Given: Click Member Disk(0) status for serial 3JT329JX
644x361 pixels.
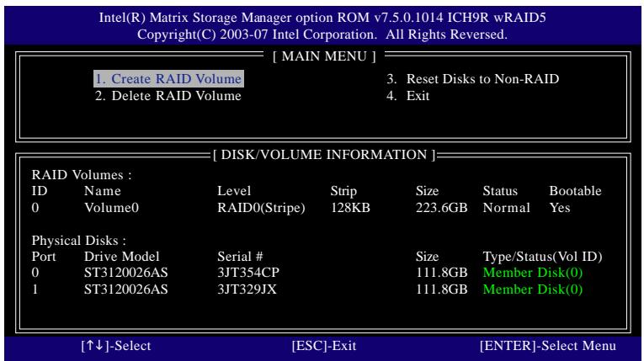Looking at the screenshot, I should tap(533, 289).
